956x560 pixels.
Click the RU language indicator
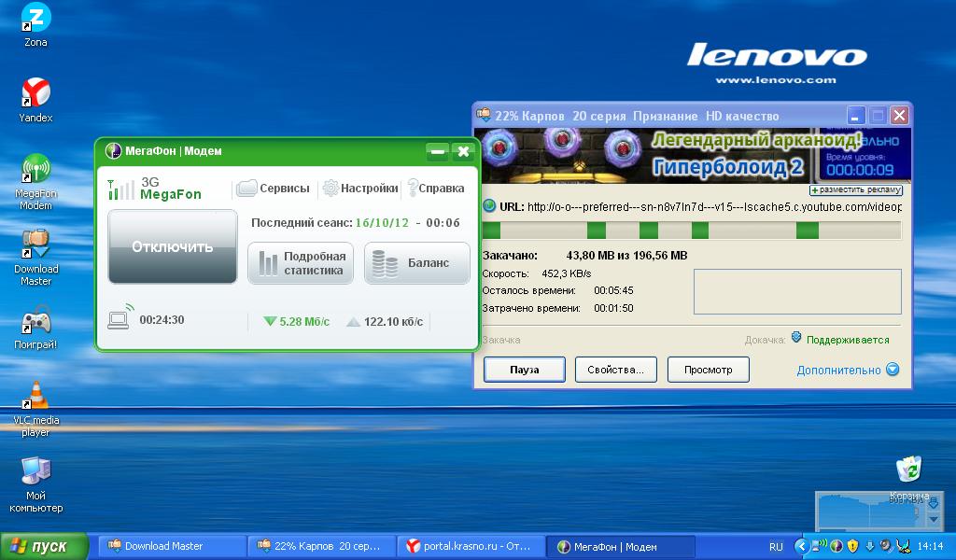point(776,547)
